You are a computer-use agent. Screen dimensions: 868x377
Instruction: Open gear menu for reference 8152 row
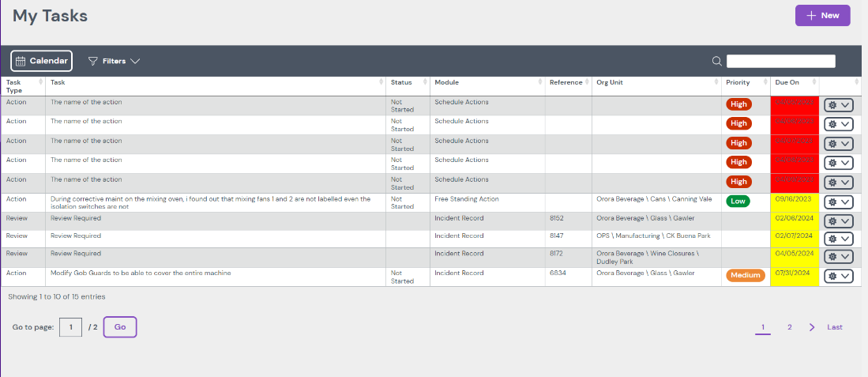tap(838, 221)
